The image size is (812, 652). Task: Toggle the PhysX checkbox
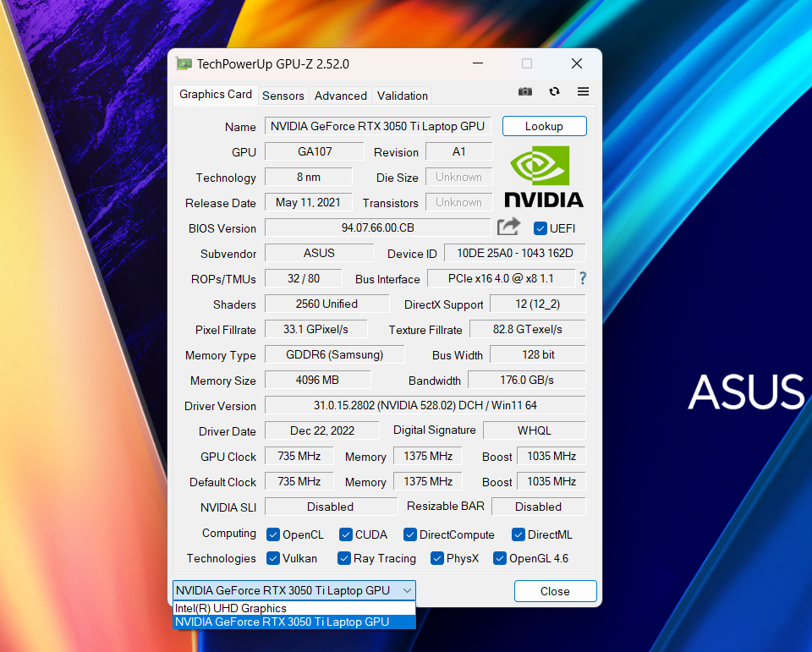click(437, 558)
